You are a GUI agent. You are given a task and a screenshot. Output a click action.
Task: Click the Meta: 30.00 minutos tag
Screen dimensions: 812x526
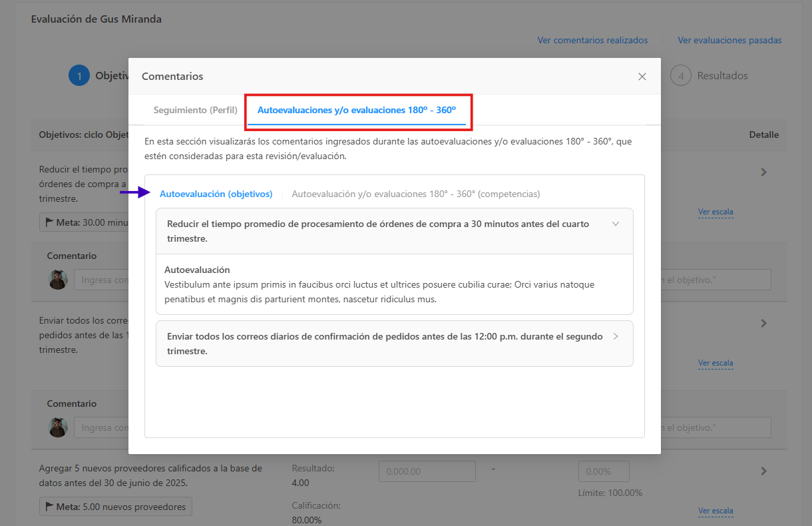coord(84,222)
